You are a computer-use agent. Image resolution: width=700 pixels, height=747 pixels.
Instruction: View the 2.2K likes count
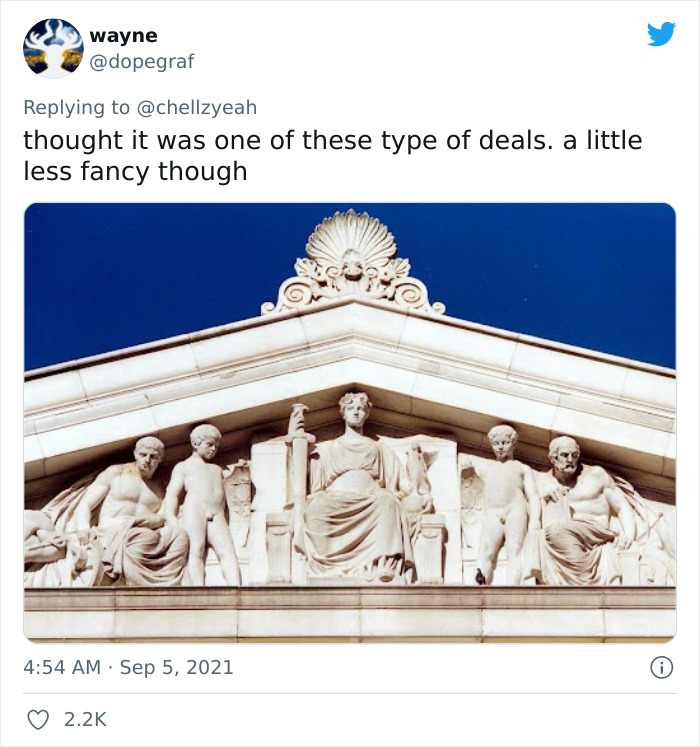point(85,719)
